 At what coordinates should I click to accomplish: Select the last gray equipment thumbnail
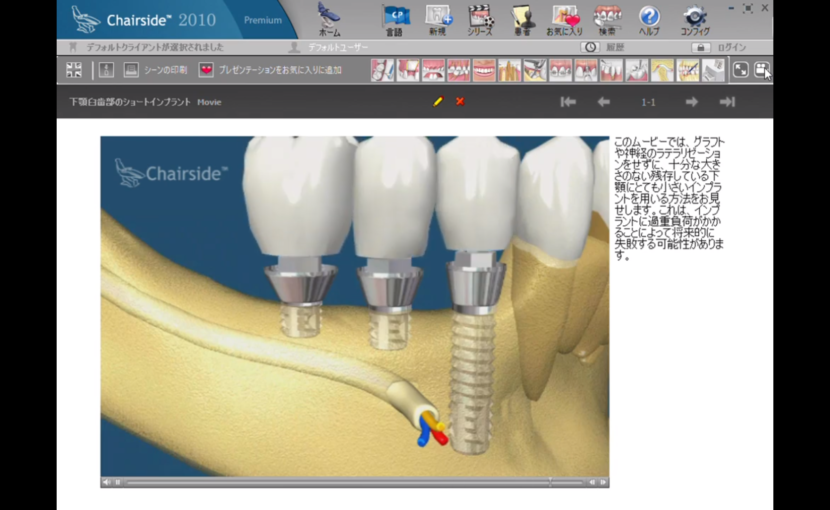pos(712,70)
